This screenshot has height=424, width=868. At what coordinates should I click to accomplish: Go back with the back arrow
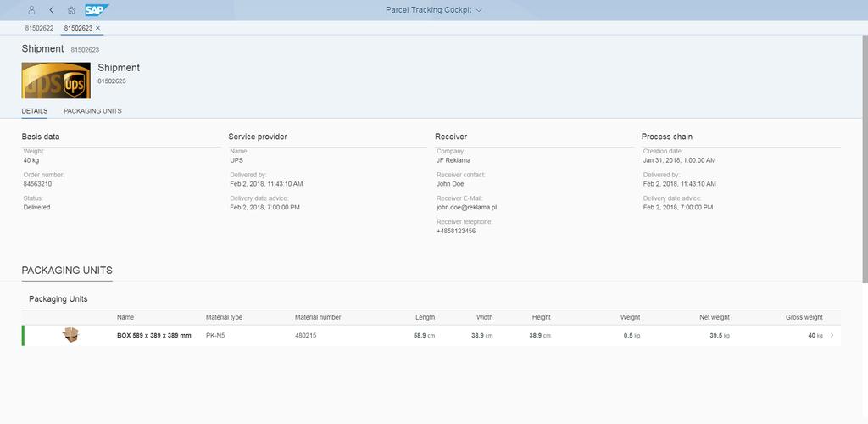(52, 10)
